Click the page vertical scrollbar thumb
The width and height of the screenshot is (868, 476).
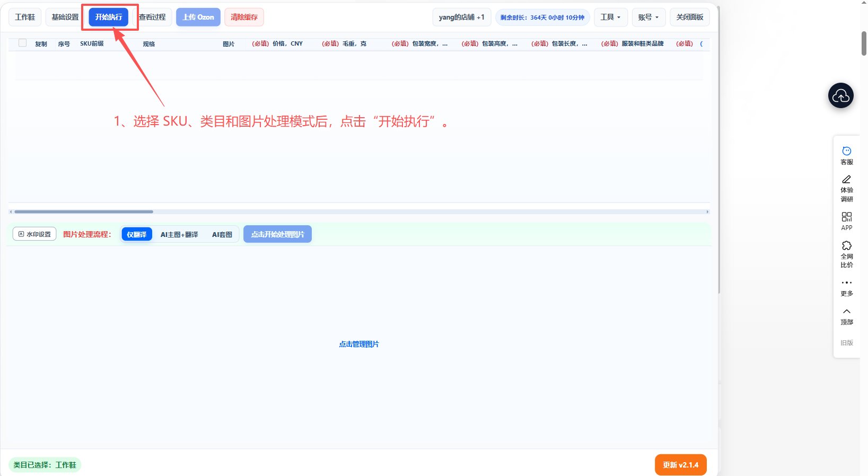point(864,43)
